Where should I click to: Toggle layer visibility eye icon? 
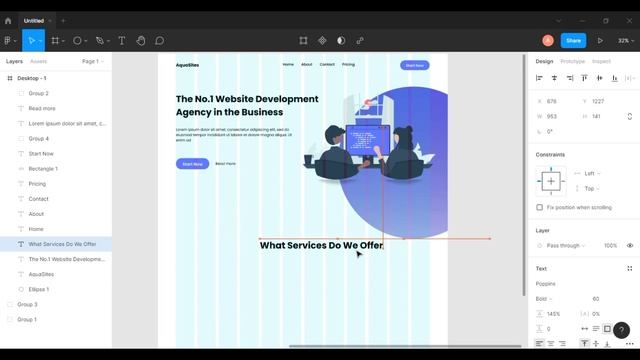pos(630,245)
